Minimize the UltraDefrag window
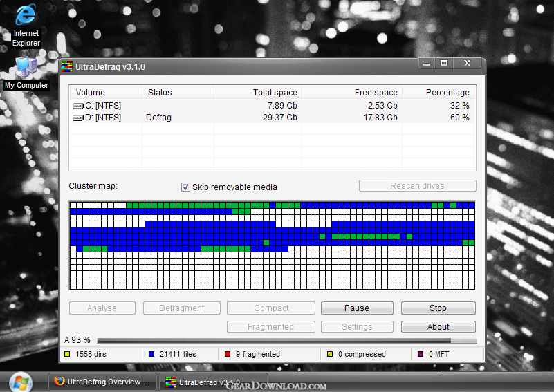 pyautogui.click(x=427, y=63)
